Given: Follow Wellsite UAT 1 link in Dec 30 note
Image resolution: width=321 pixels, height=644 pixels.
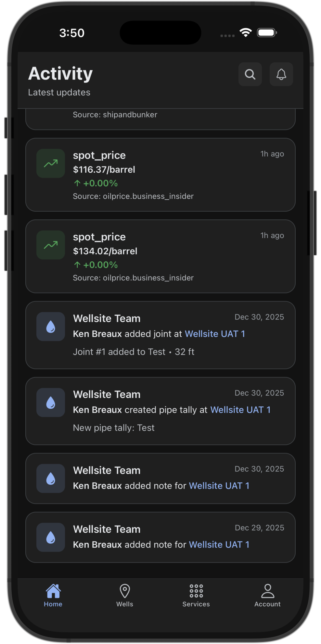Looking at the screenshot, I should pos(219,486).
